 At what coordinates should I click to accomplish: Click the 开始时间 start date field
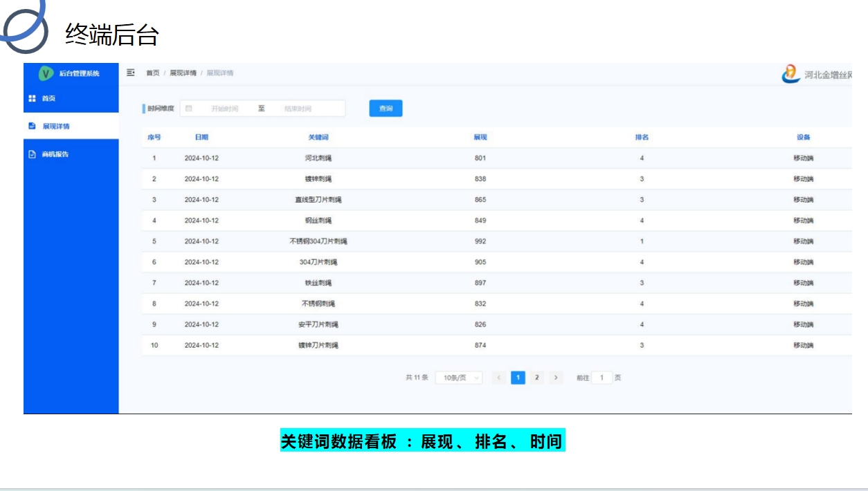[225, 109]
